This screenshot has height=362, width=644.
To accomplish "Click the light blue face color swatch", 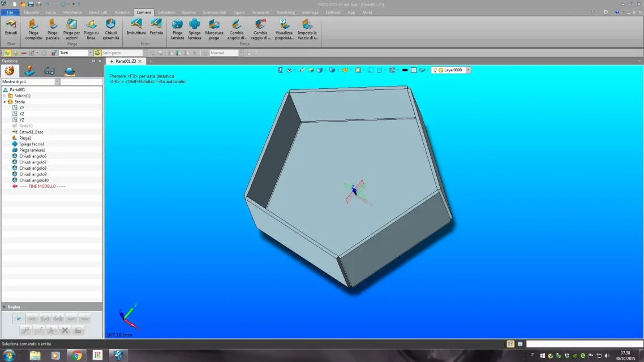I will click(414, 70).
